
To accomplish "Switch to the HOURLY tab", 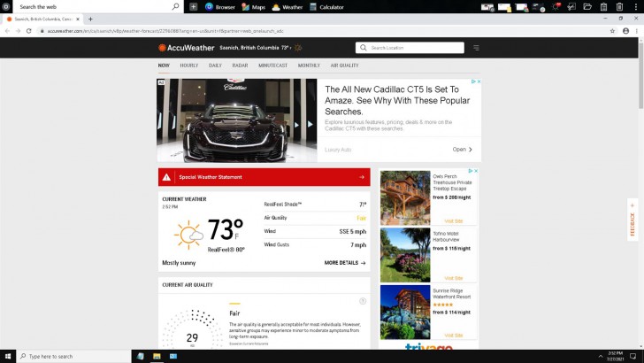I will pos(189,66).
